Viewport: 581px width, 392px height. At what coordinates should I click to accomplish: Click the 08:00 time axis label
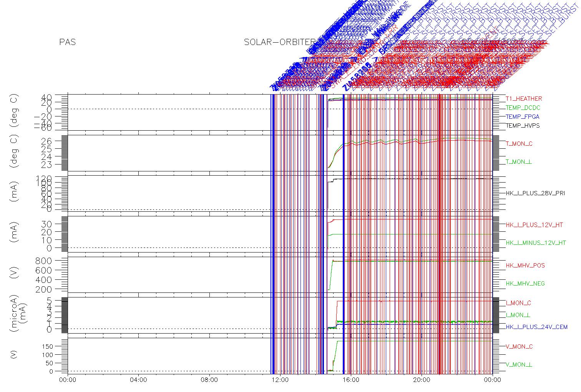[x=209, y=380]
